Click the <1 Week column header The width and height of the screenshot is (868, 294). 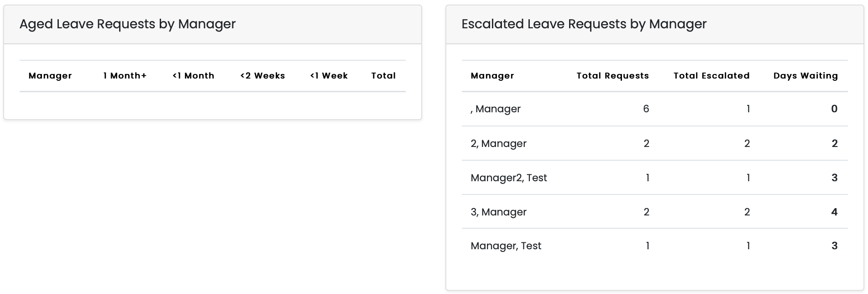pyautogui.click(x=329, y=76)
